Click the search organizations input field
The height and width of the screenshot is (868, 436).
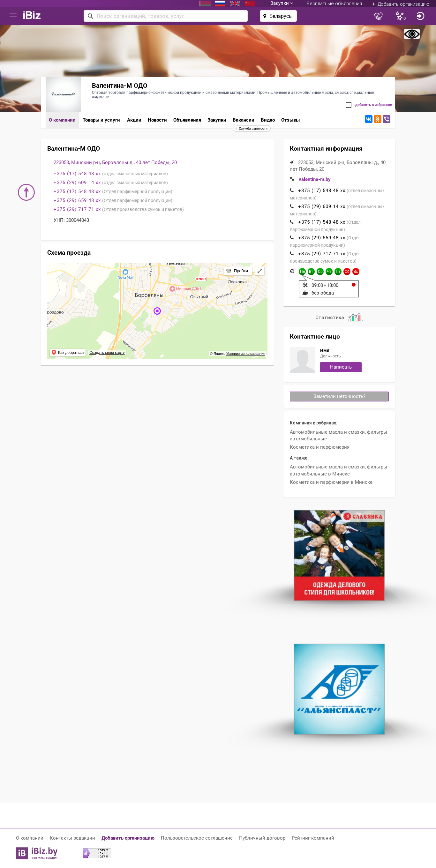point(165,16)
